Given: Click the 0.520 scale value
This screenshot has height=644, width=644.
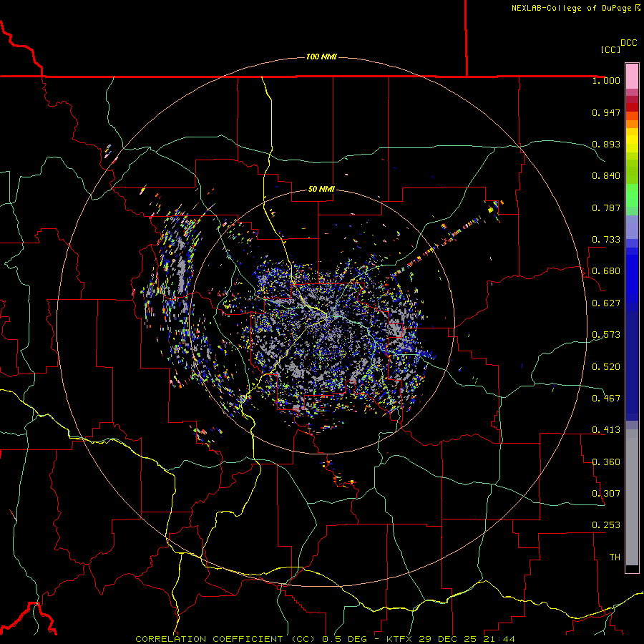Looking at the screenshot, I should (606, 367).
